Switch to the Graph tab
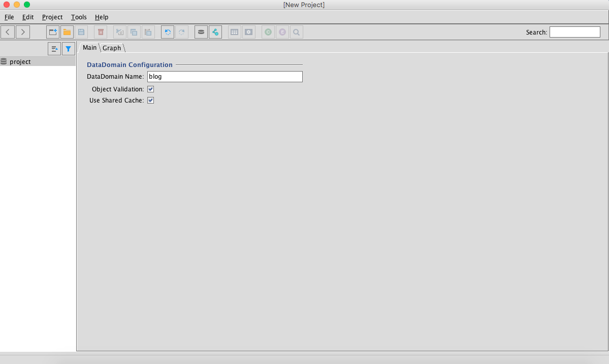The height and width of the screenshot is (364, 609). tap(112, 48)
